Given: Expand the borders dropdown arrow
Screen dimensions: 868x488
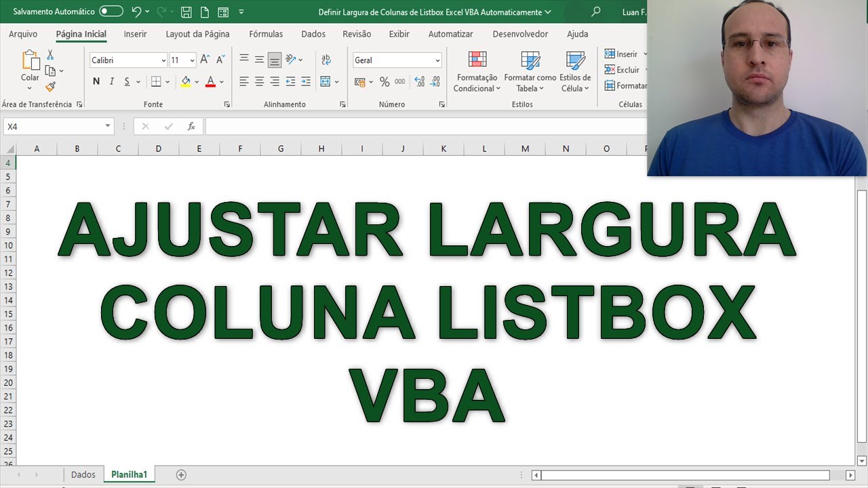Looking at the screenshot, I should 167,81.
